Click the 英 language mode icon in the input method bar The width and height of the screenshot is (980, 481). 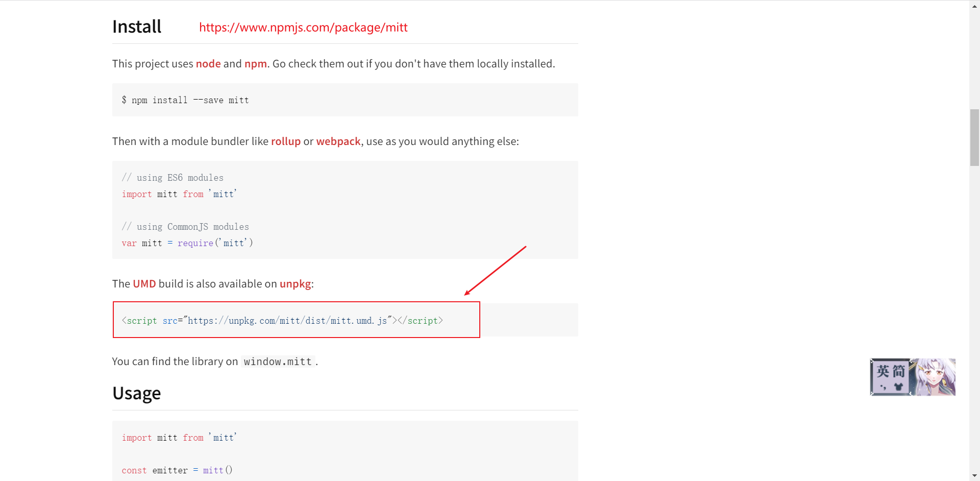coord(883,371)
